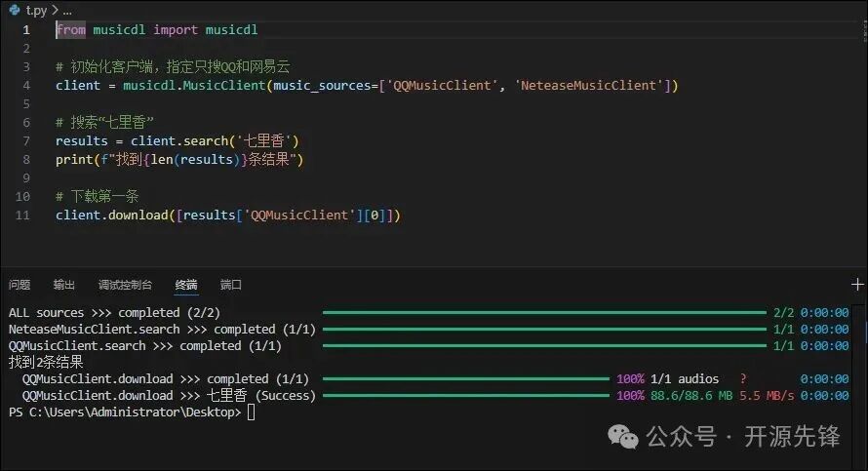The width and height of the screenshot is (868, 471).
Task: Click the '1/1 audios' text
Action: [685, 379]
